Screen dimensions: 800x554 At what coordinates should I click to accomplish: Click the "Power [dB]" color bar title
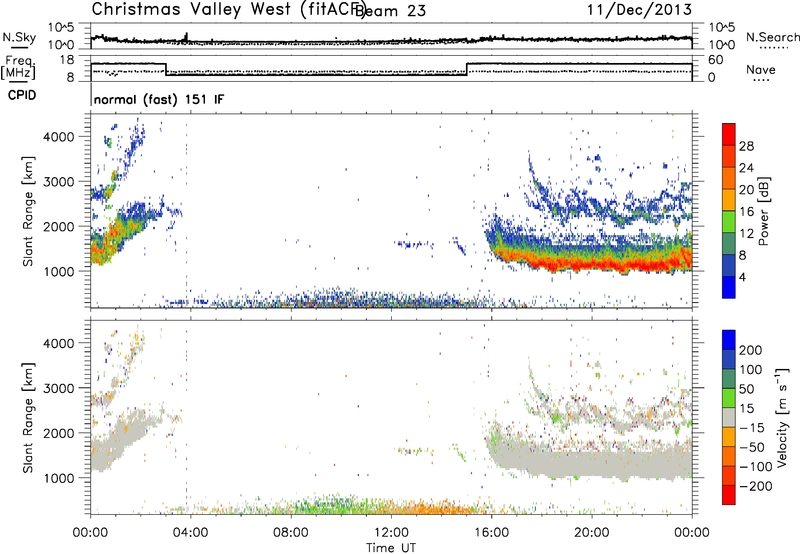click(764, 211)
